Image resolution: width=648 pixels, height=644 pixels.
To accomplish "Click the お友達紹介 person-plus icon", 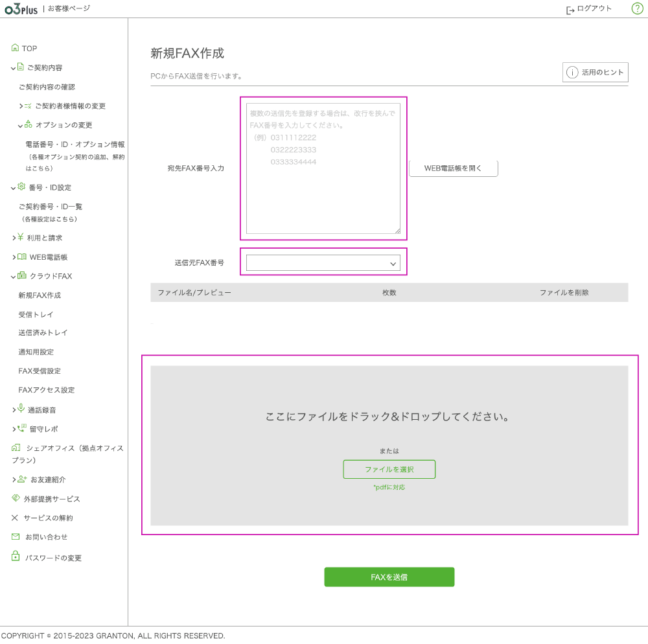I will coord(22,479).
